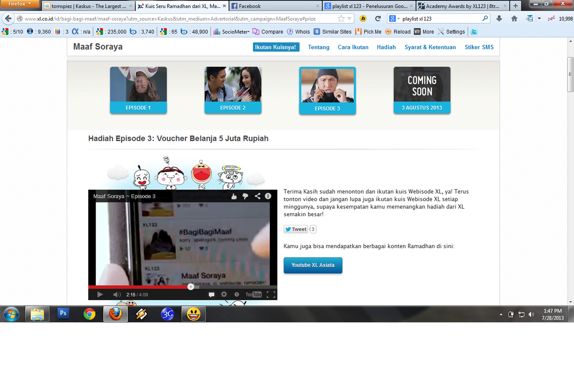Select the Episode 2 thumbnail

pyautogui.click(x=233, y=90)
